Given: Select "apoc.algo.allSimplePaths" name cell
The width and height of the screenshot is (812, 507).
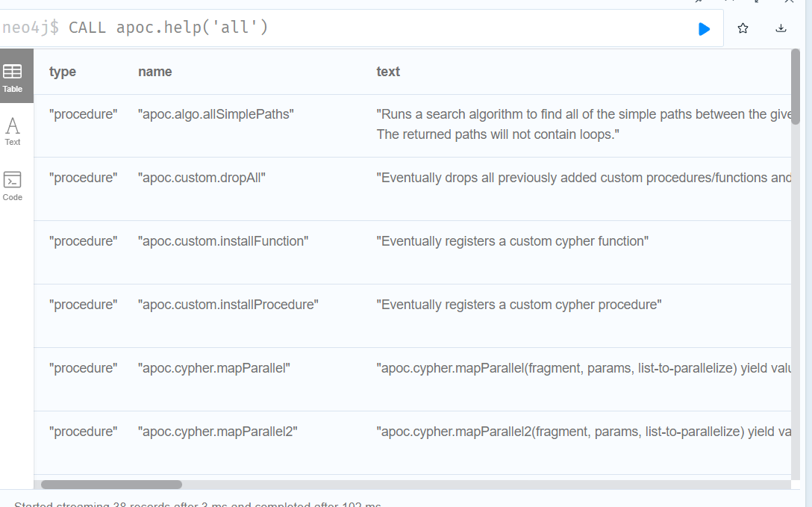Looking at the screenshot, I should 216,114.
